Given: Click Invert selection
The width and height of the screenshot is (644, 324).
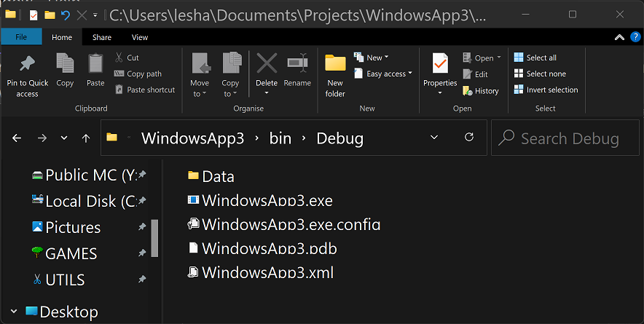Looking at the screenshot, I should 546,90.
